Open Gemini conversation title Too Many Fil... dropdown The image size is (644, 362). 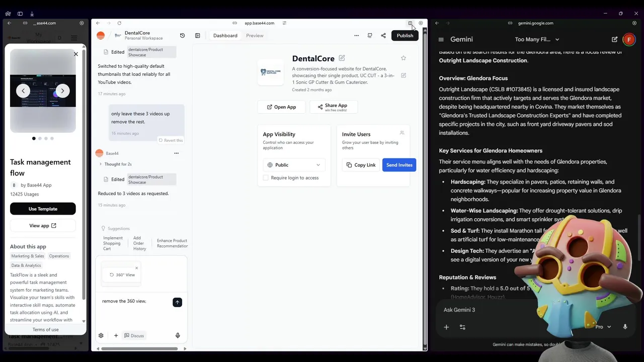[537, 39]
